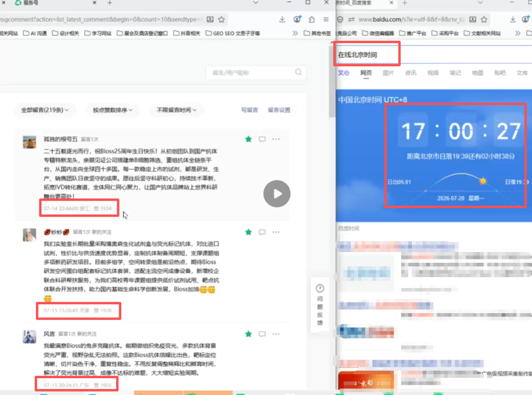Open the 留言设置 link
Image resolution: width=532 pixels, height=395 pixels.
click(x=279, y=110)
